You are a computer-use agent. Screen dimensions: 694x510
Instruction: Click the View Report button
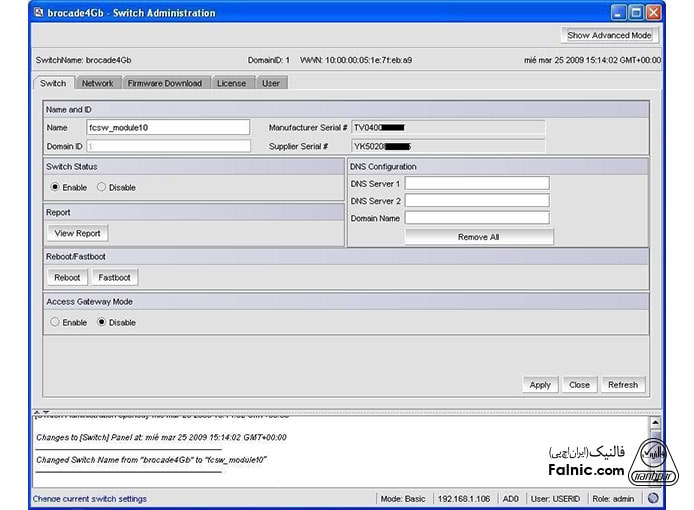(77, 233)
